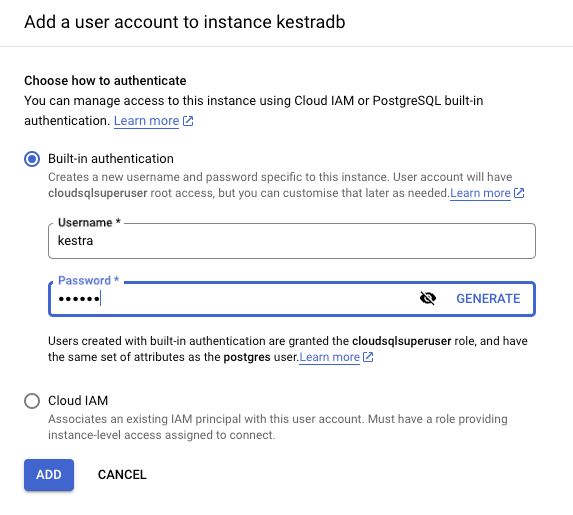
Task: Click the 'Choose how to authenticate' heading
Action: (105, 80)
